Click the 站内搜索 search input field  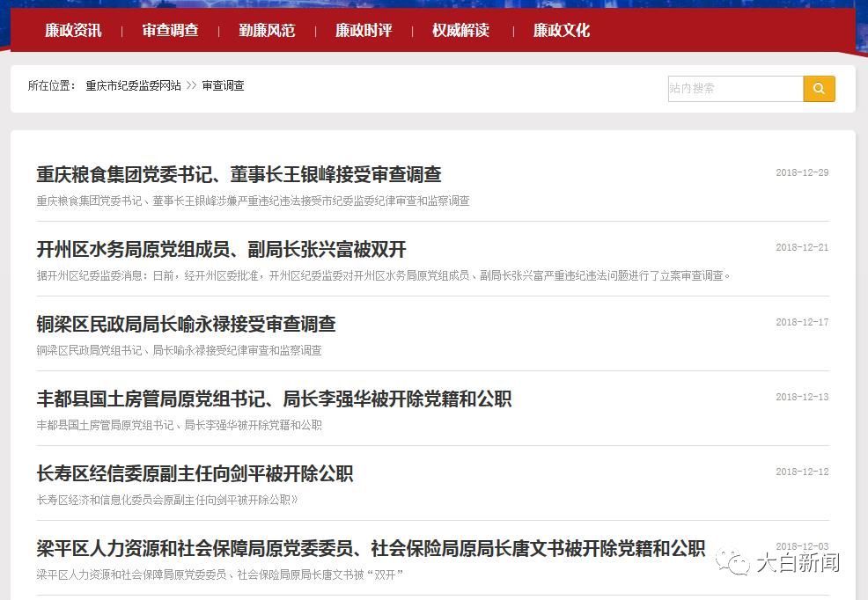click(x=735, y=88)
